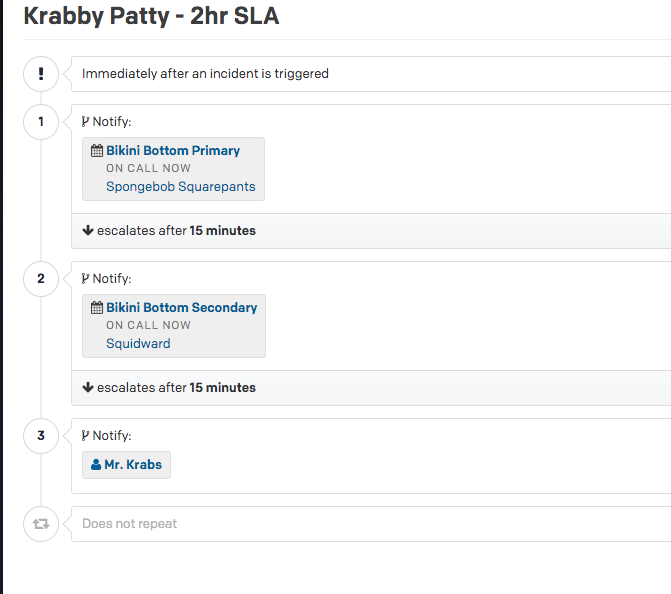Image resolution: width=671 pixels, height=594 pixels.
Task: Click the calendar icon beside Bikini Bottom Primary
Action: pyautogui.click(x=97, y=151)
